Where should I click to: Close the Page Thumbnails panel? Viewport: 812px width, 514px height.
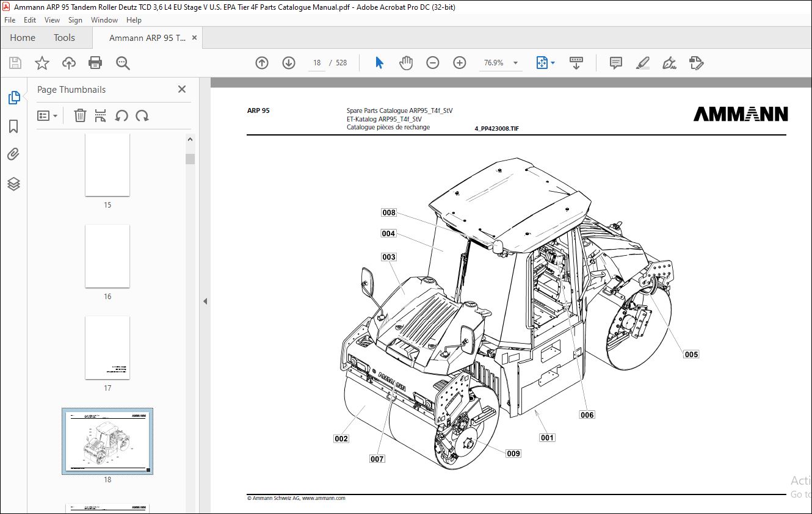pyautogui.click(x=181, y=89)
